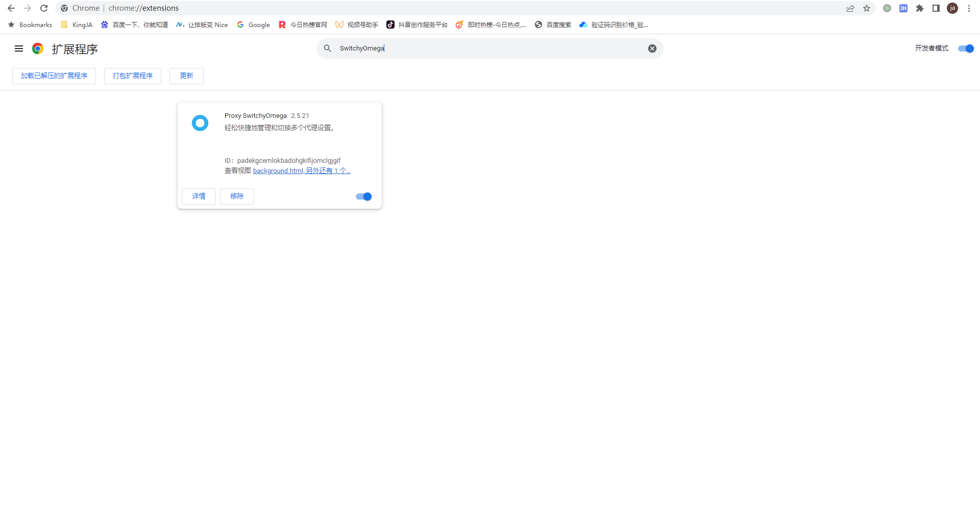Screen dimensions: 980x511
Task: Reload the extensions page
Action: pos(44,8)
